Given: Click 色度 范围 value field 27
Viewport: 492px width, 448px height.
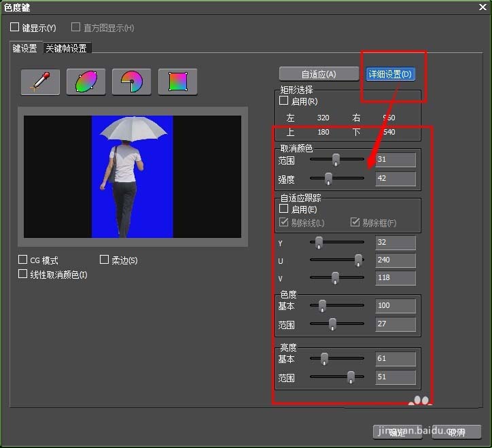Looking at the screenshot, I should [x=396, y=324].
